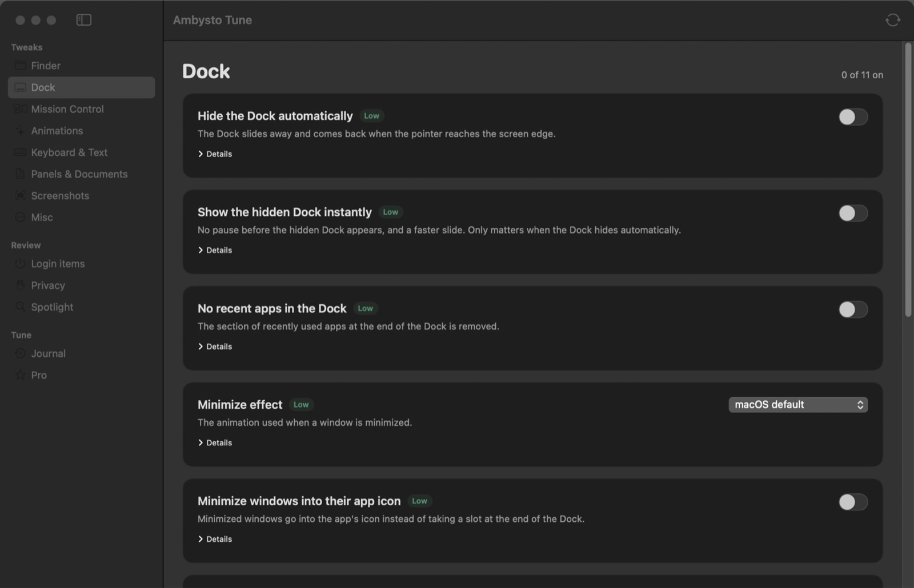The height and width of the screenshot is (588, 914).
Task: Click the Finder folder icon in sidebar
Action: tap(20, 66)
